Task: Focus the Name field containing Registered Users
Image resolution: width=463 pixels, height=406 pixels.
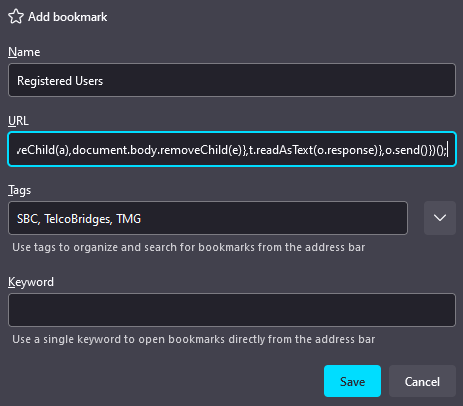Action: click(x=232, y=80)
